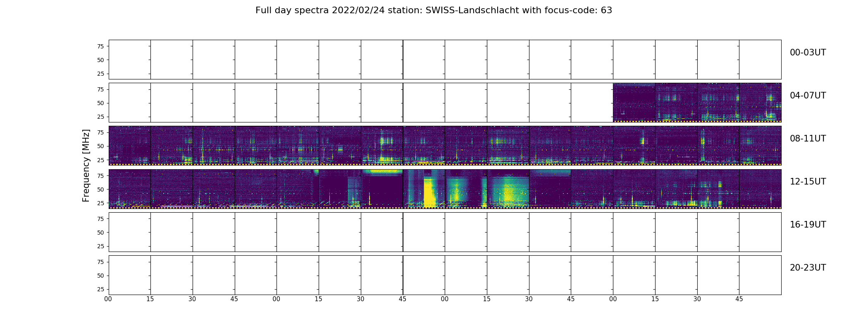The height and width of the screenshot is (331, 868).
Task: Select the 25 tick of the 12-15UT row
Action: [x=100, y=203]
